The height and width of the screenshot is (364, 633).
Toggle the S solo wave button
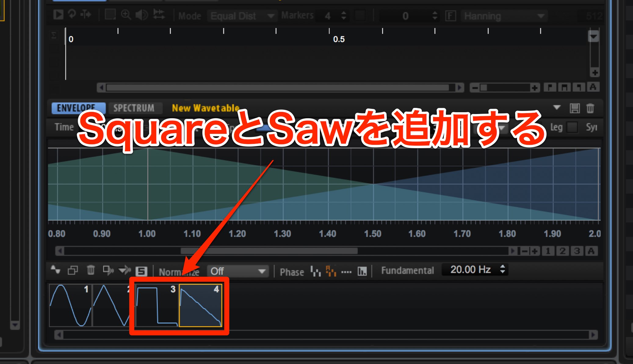point(141,271)
